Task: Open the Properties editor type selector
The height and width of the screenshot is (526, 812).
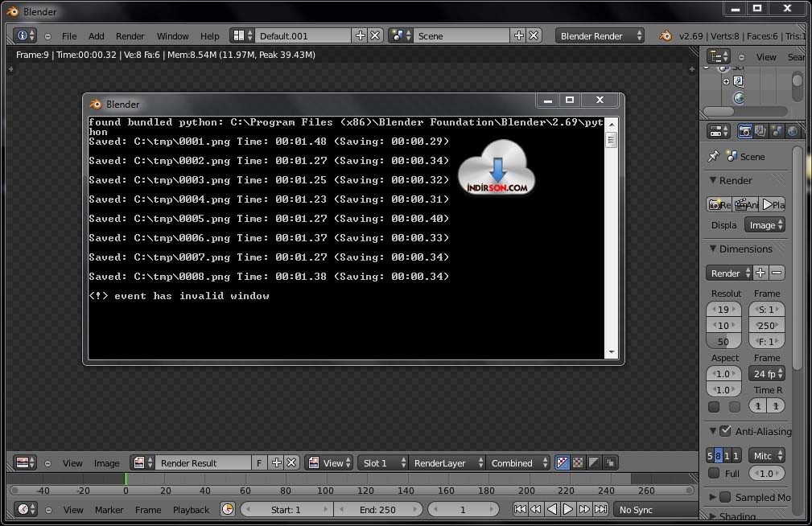Action: [719, 132]
